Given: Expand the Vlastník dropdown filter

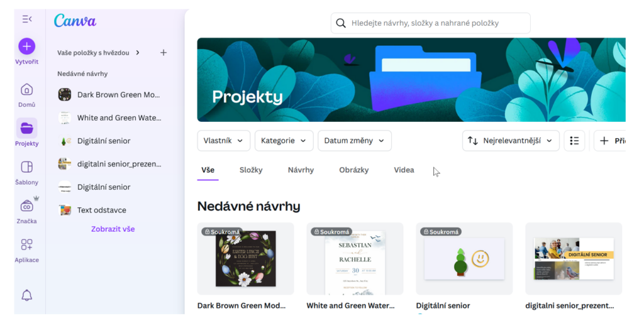Looking at the screenshot, I should pos(223,141).
